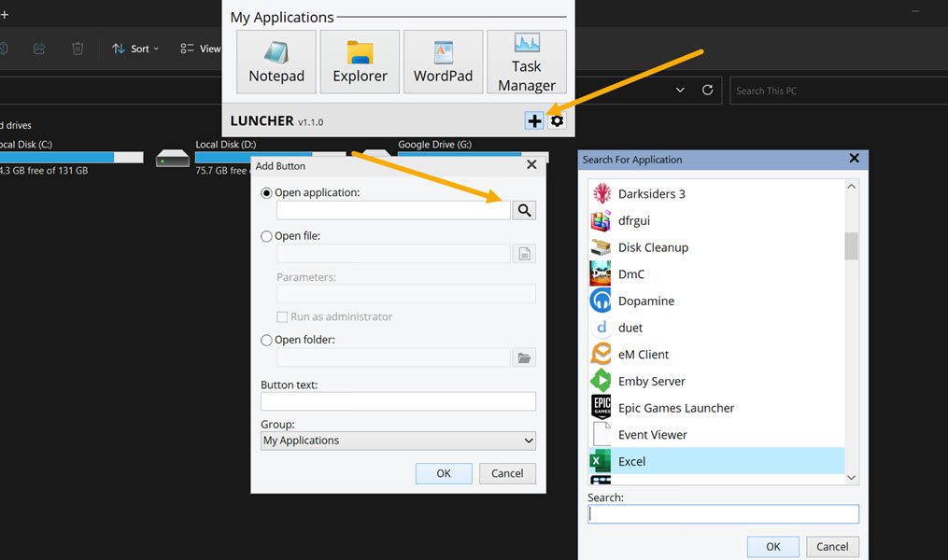The height and width of the screenshot is (560, 948).
Task: Click OK in the Add Button dialog
Action: [443, 473]
